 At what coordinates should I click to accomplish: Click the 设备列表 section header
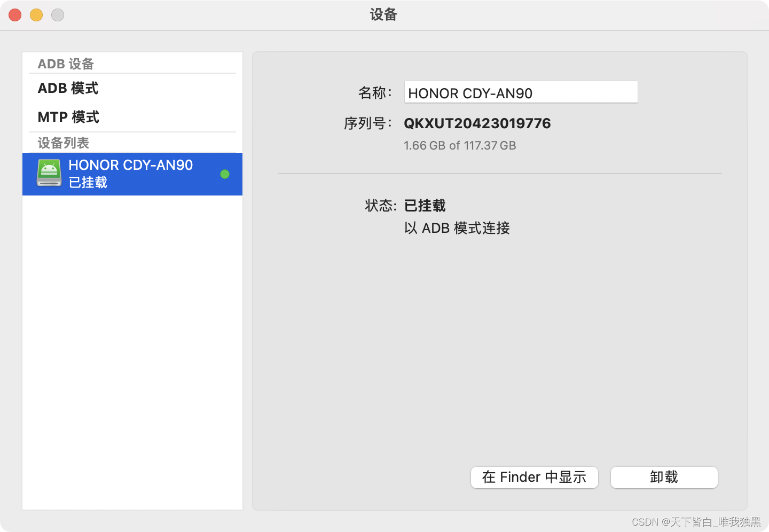(x=63, y=143)
